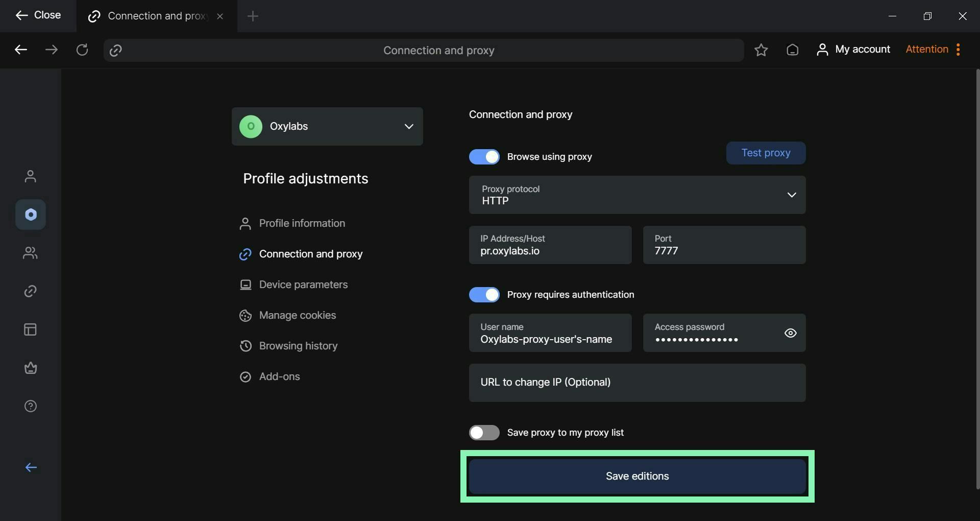Screen dimensions: 980x521
Task: Go forward with the toolbar forward arrow
Action: (x=52, y=50)
